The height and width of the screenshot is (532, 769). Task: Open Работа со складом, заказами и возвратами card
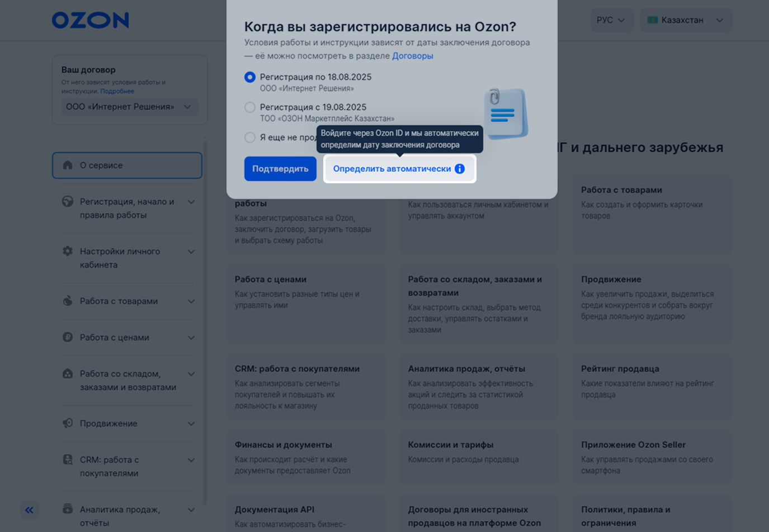479,305
